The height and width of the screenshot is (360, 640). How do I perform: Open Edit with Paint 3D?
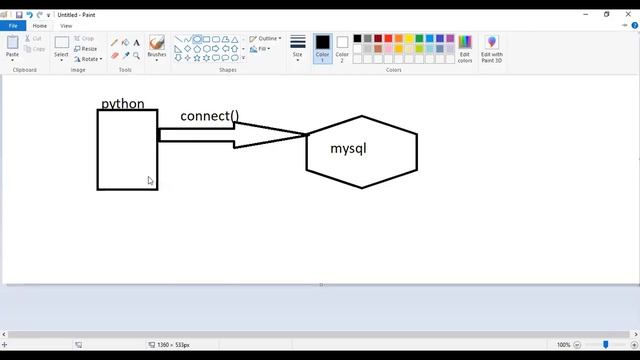[492, 49]
